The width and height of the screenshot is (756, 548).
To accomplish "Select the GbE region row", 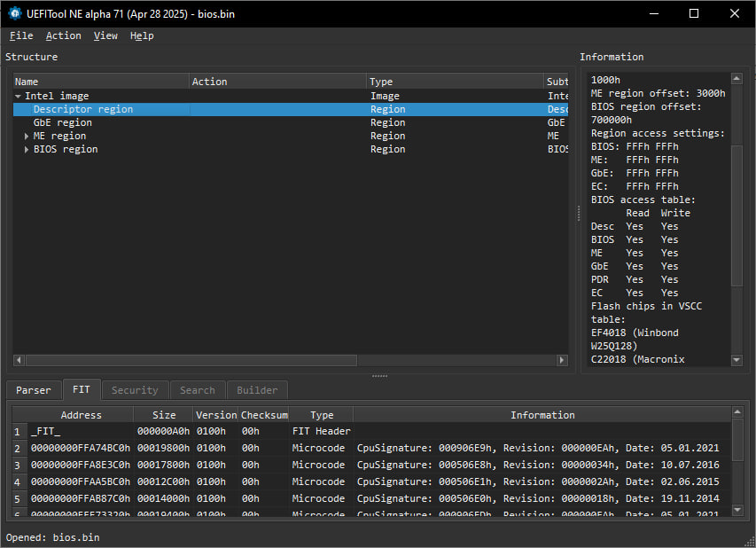I will [x=291, y=122].
